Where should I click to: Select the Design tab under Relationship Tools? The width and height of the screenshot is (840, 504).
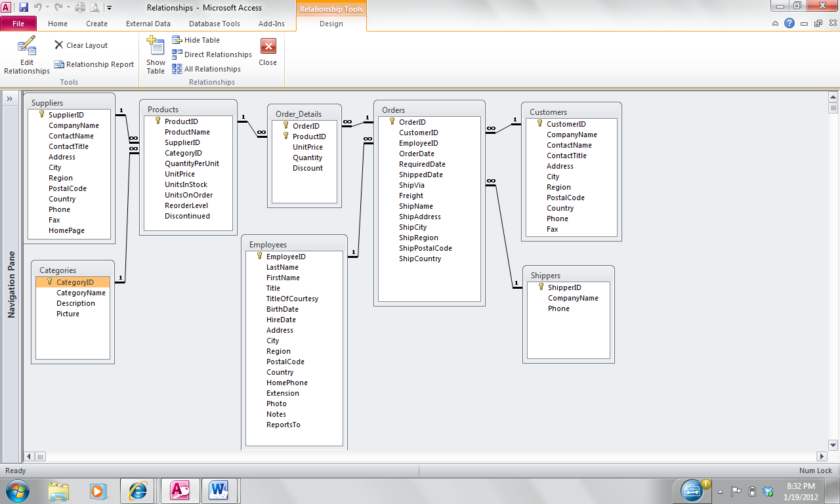tap(331, 24)
